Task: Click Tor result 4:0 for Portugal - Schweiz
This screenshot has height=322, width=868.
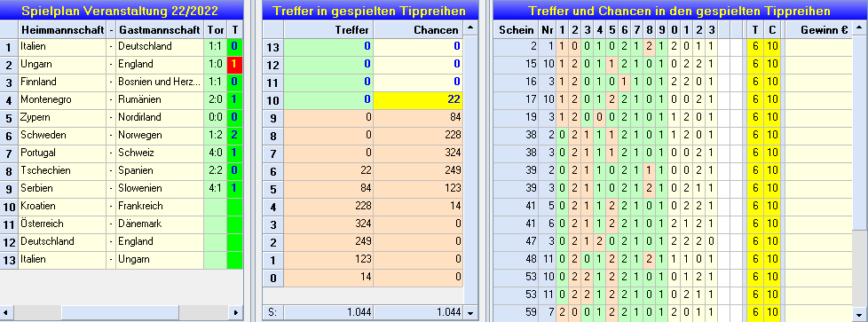Action: 216,153
